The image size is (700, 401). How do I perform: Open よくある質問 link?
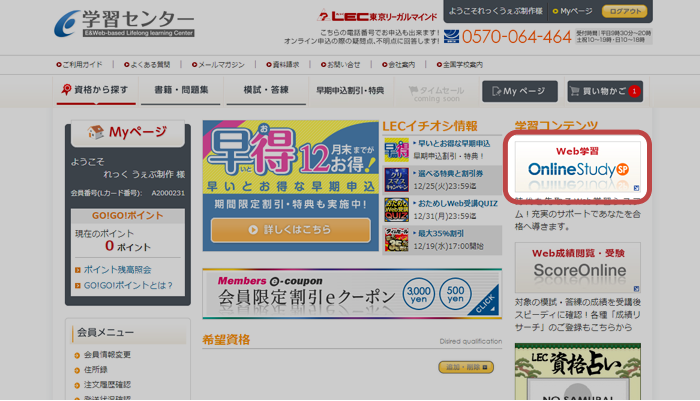click(x=147, y=65)
